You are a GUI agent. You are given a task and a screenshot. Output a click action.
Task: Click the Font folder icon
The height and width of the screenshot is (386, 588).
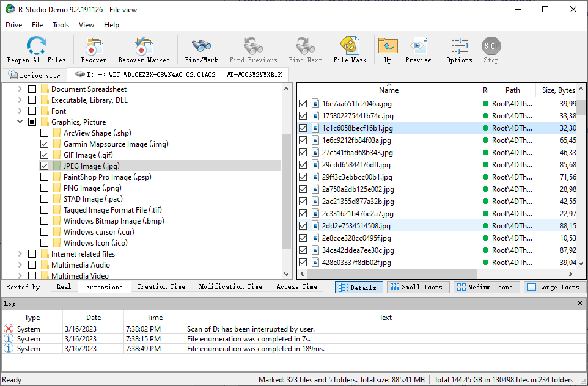tap(45, 111)
